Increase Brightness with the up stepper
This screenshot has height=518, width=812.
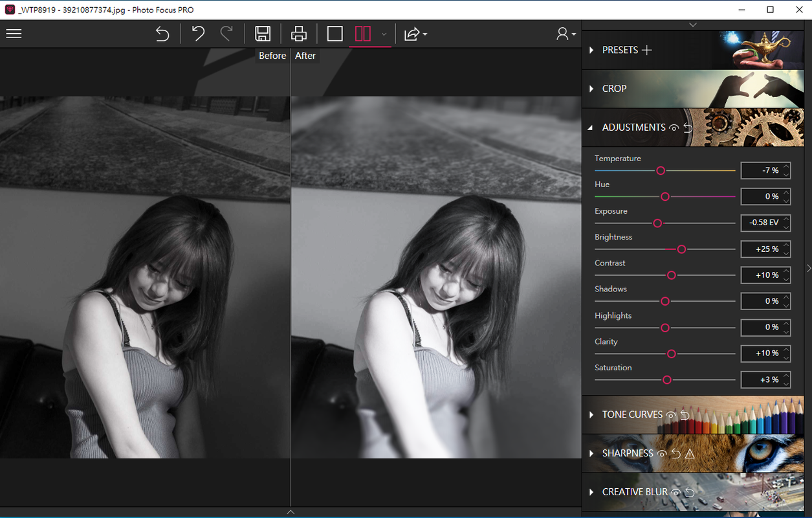pyautogui.click(x=786, y=245)
